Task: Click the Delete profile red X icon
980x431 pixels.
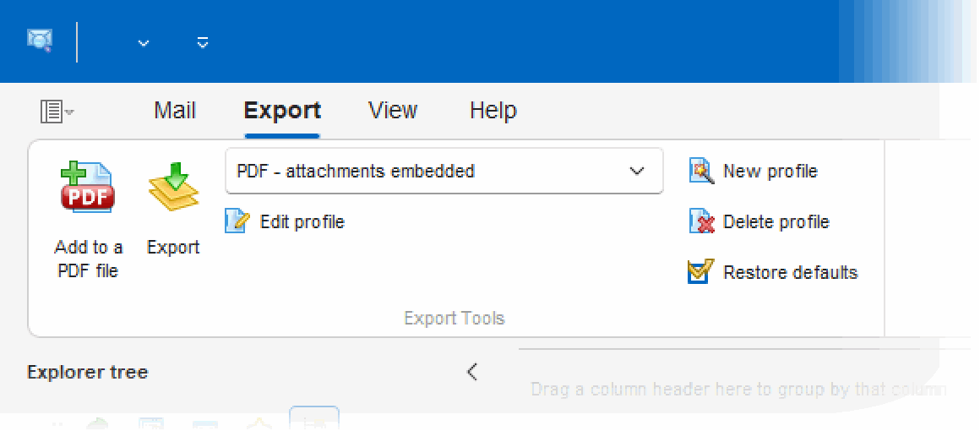Action: click(701, 221)
